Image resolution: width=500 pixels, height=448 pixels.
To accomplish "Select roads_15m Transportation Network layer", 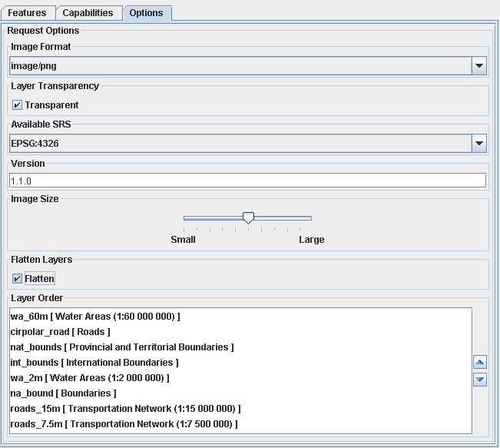I will (x=125, y=409).
